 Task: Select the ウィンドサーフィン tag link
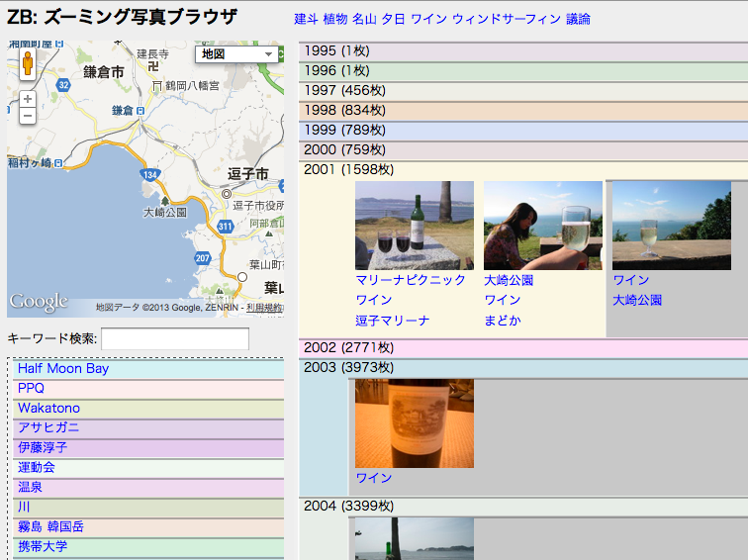coord(507,19)
